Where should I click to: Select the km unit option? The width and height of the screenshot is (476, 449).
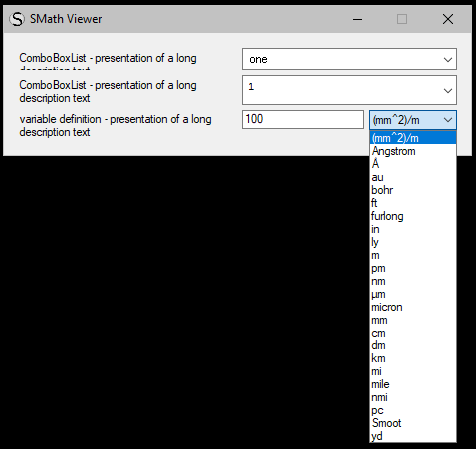pos(413,358)
